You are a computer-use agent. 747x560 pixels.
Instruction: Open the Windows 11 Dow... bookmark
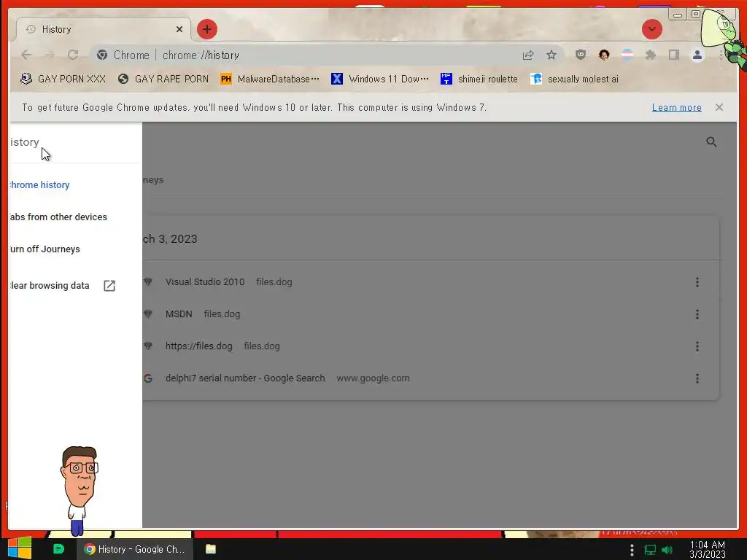[x=379, y=79]
